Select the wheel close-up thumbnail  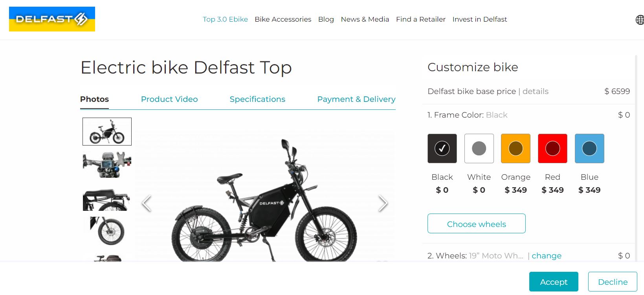[x=107, y=231]
